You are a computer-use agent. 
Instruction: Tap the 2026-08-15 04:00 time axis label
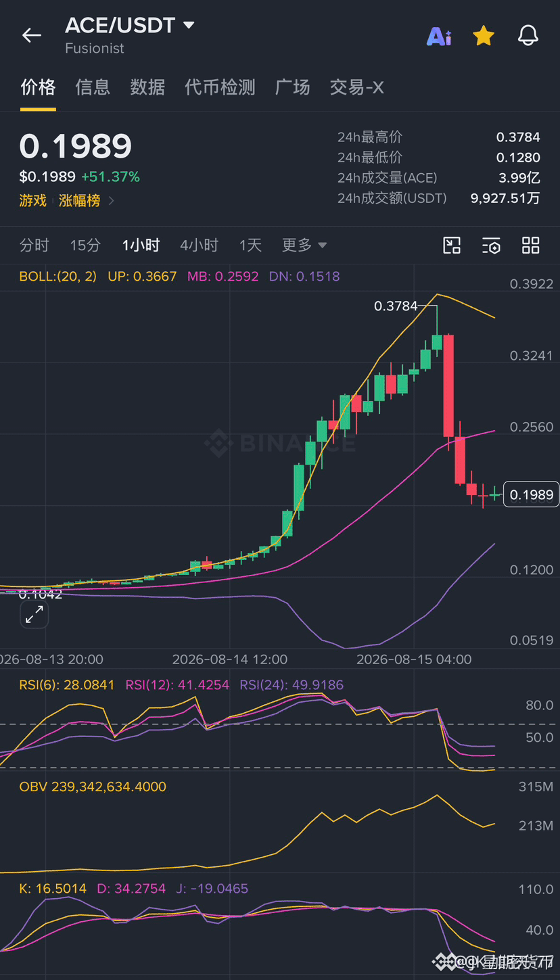pos(414,659)
